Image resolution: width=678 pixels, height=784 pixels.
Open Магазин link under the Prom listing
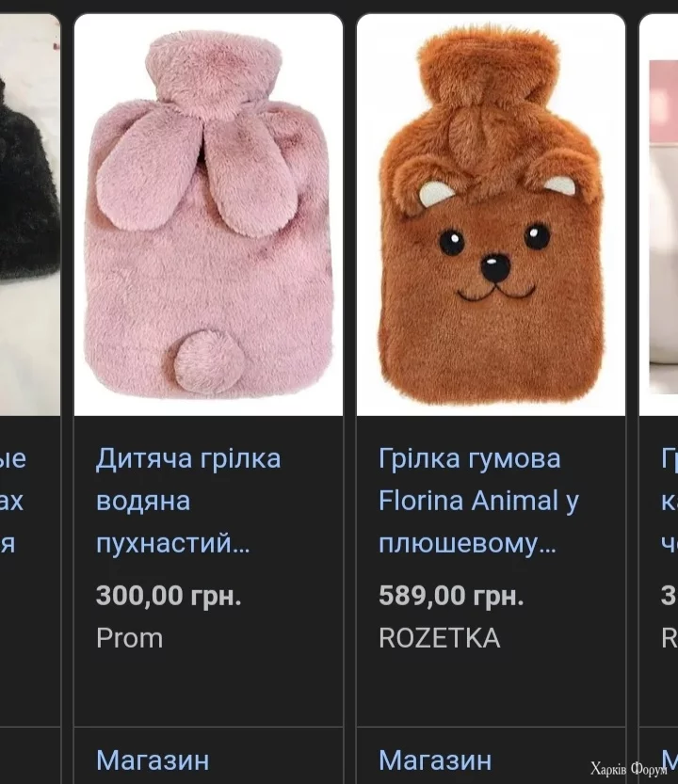pos(153,760)
